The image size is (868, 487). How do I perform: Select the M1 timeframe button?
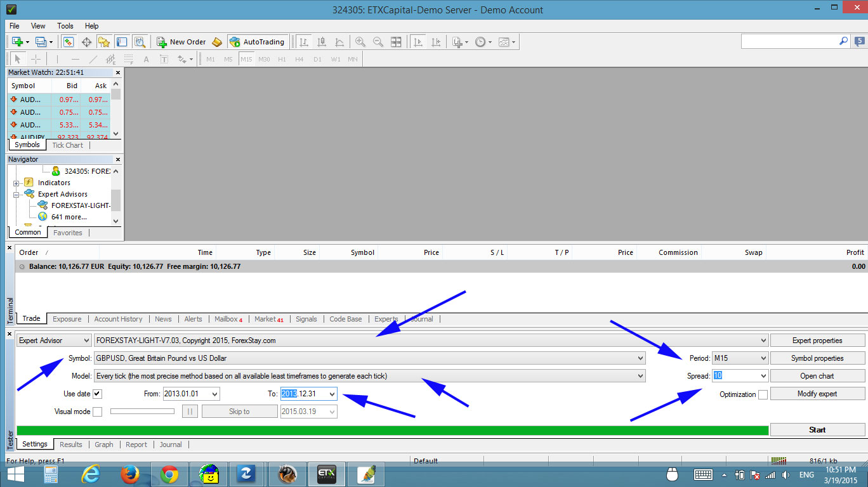click(211, 59)
